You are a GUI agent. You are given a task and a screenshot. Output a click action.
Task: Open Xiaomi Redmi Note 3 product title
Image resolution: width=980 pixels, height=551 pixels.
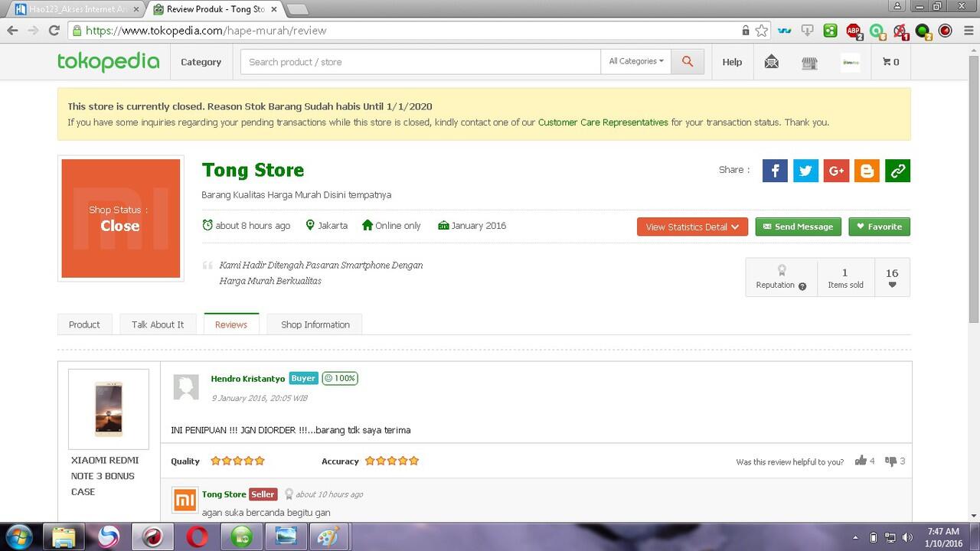tap(105, 476)
